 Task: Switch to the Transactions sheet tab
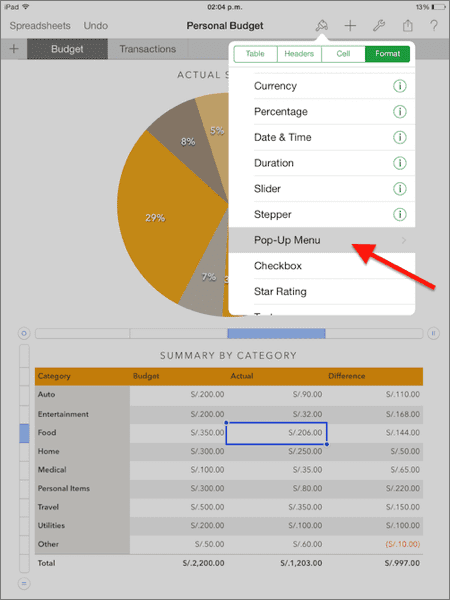click(x=148, y=49)
